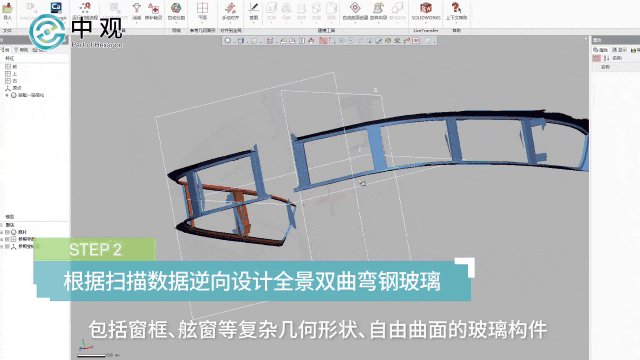
Task: Open dropdown arrow under Plane tool
Action: (202, 22)
